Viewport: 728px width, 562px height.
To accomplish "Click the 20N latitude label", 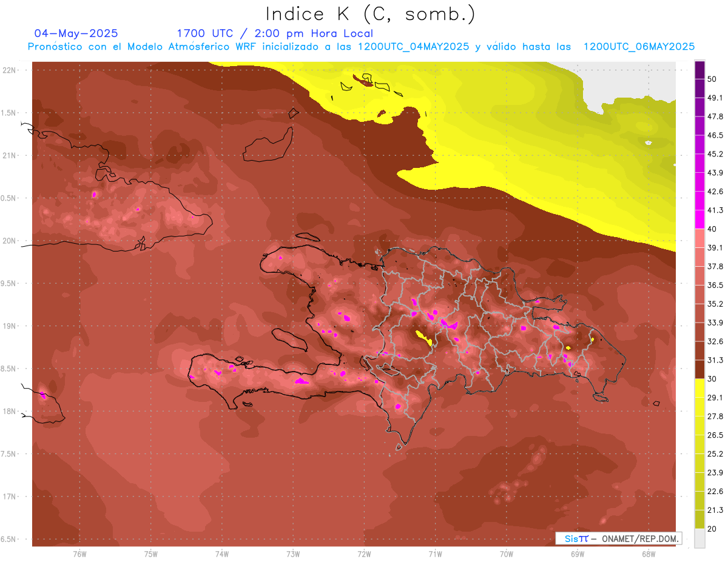I will tap(10, 241).
